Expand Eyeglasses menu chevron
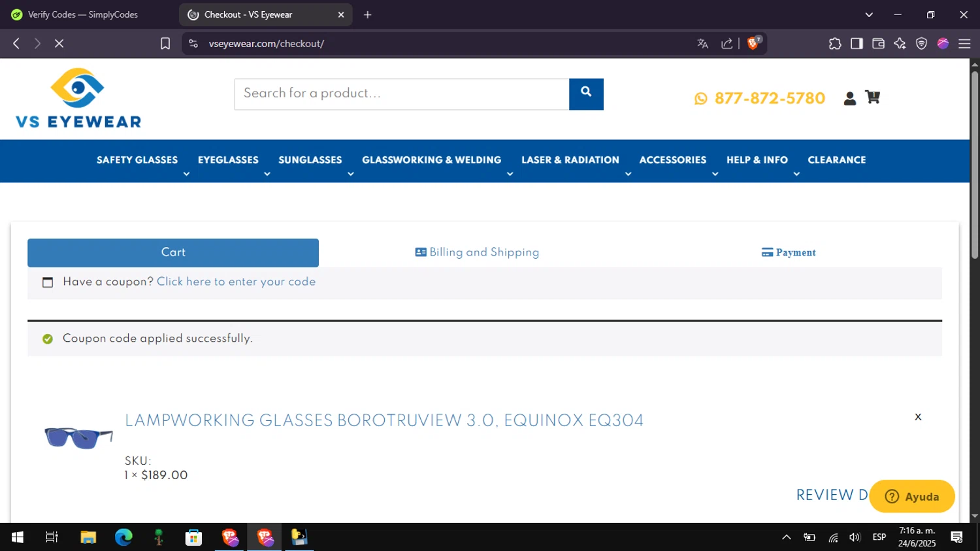This screenshot has width=980, height=551. 267,174
